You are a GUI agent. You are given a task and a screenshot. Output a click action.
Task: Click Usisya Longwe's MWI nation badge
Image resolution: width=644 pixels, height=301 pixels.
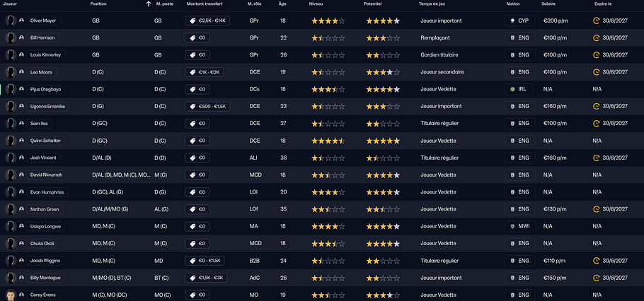click(519, 226)
